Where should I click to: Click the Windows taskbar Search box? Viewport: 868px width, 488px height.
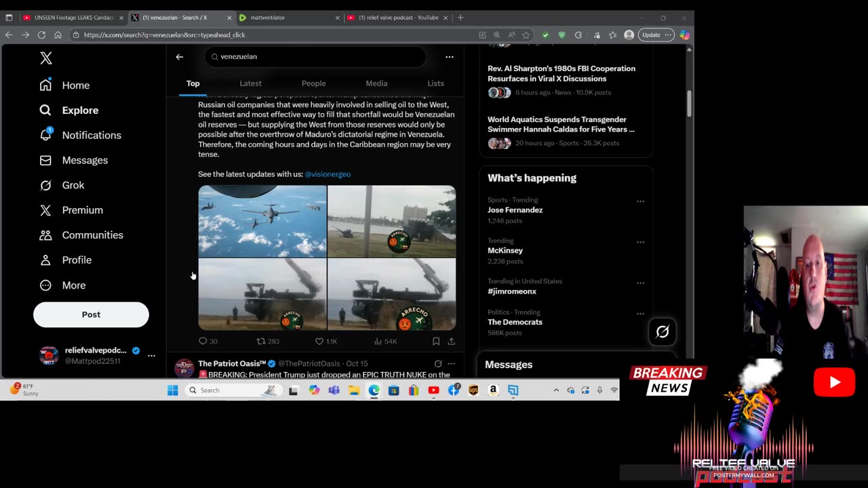coord(232,390)
